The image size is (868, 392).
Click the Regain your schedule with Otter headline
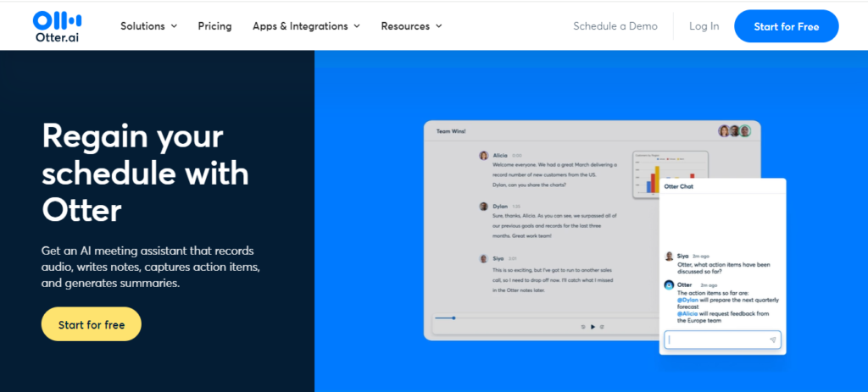146,173
